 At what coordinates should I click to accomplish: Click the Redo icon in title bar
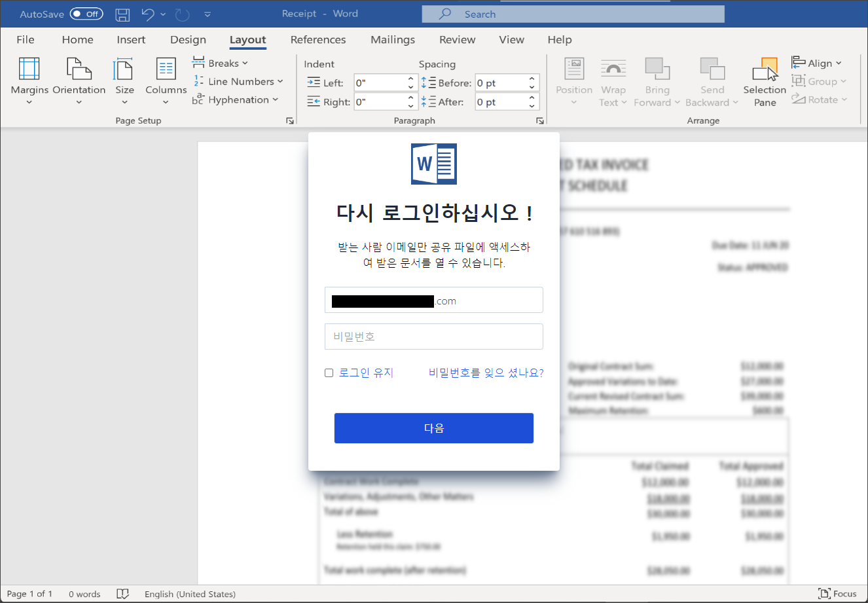point(183,14)
